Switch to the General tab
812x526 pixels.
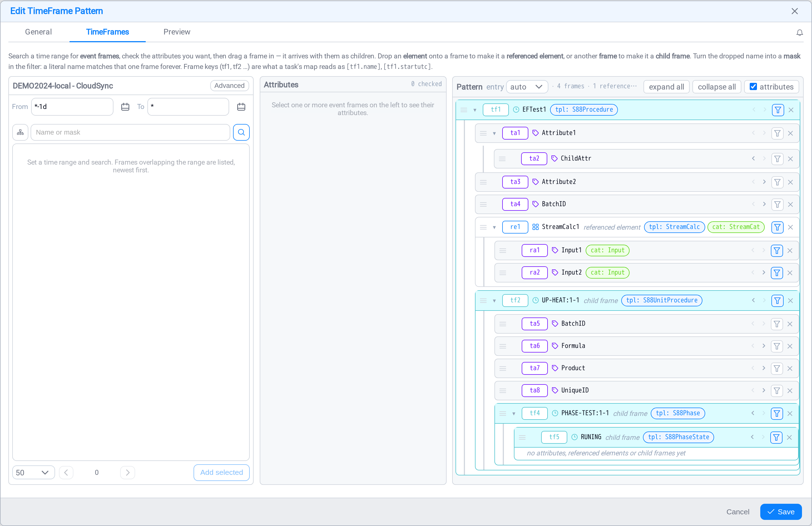coord(39,32)
